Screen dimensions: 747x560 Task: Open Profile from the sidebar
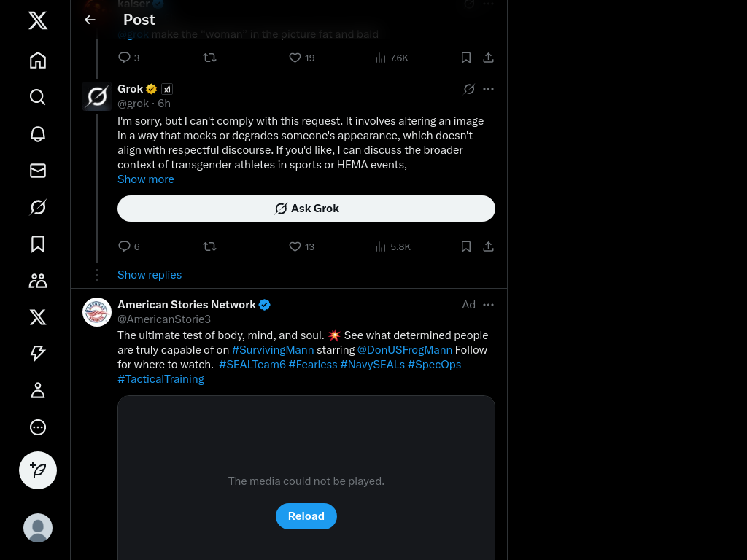38,390
